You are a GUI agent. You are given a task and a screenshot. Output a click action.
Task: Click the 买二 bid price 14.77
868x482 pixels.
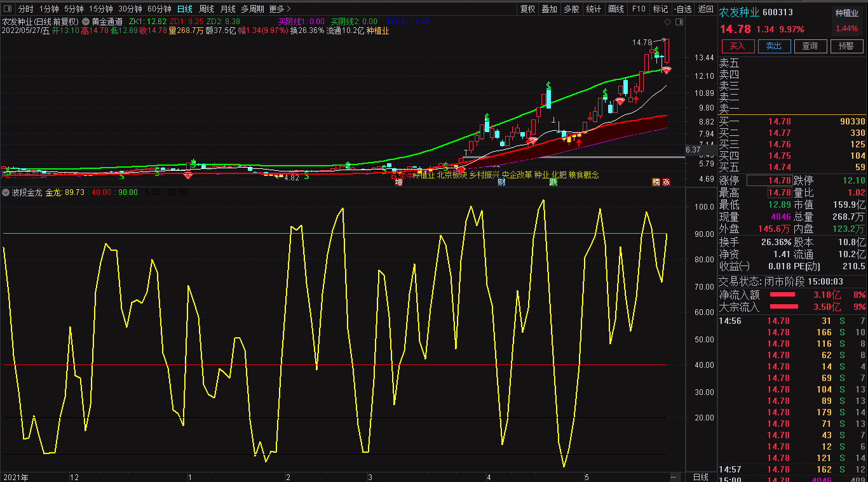[x=779, y=133]
